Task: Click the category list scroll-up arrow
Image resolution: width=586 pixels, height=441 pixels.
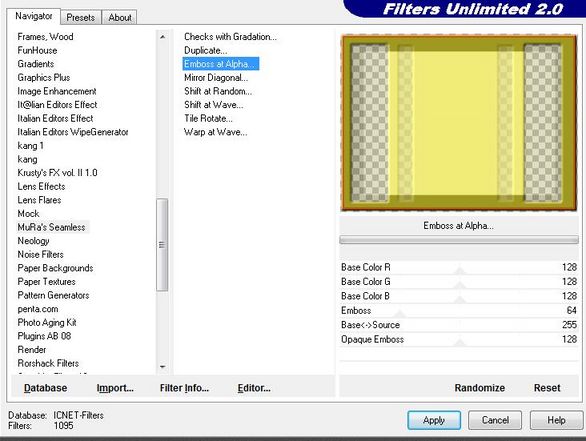Action: point(162,37)
